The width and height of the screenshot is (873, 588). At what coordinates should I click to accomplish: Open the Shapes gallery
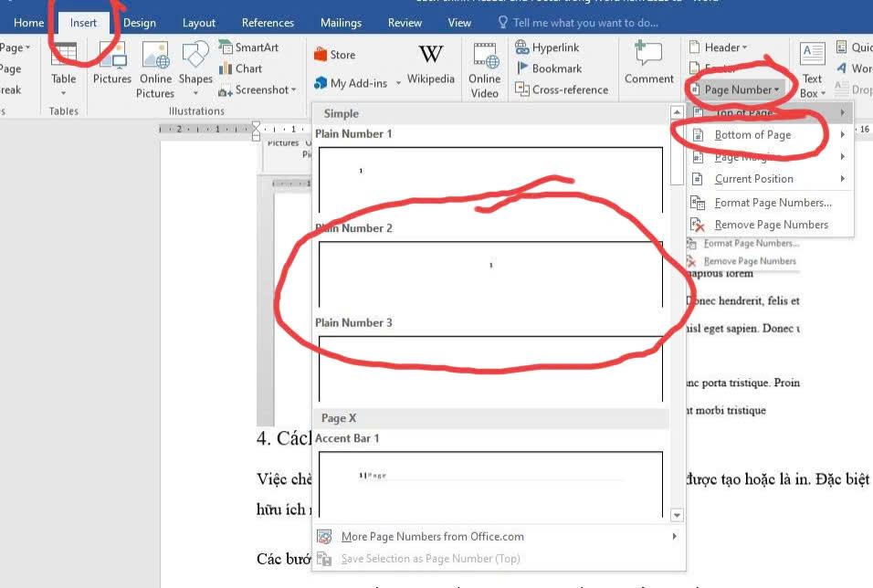(195, 68)
